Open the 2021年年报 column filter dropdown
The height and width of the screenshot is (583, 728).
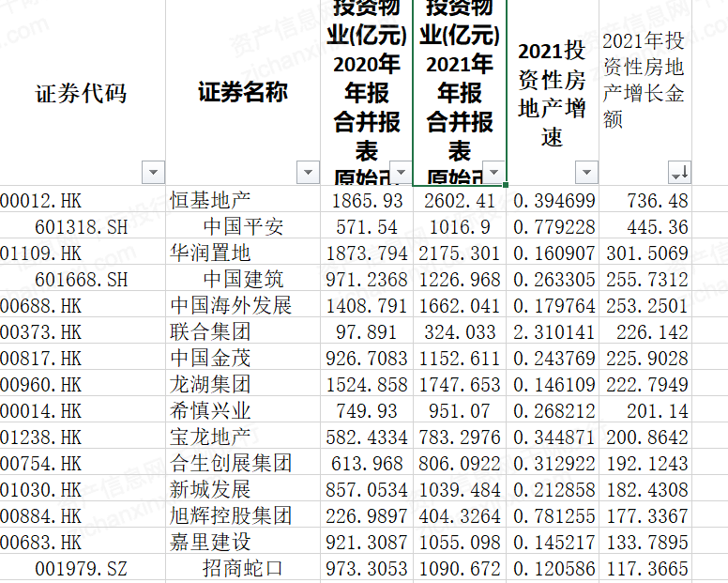493,173
